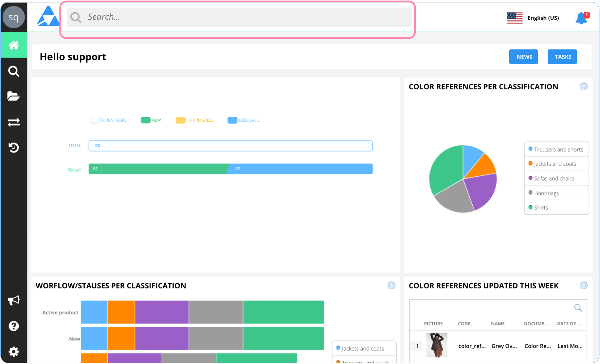
Task: Open the megaphone announcements icon
Action: [14, 300]
